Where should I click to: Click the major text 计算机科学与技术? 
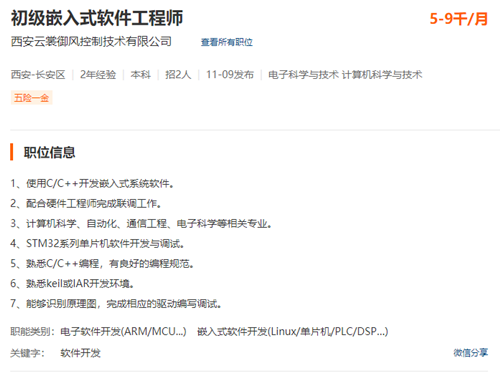point(382,74)
